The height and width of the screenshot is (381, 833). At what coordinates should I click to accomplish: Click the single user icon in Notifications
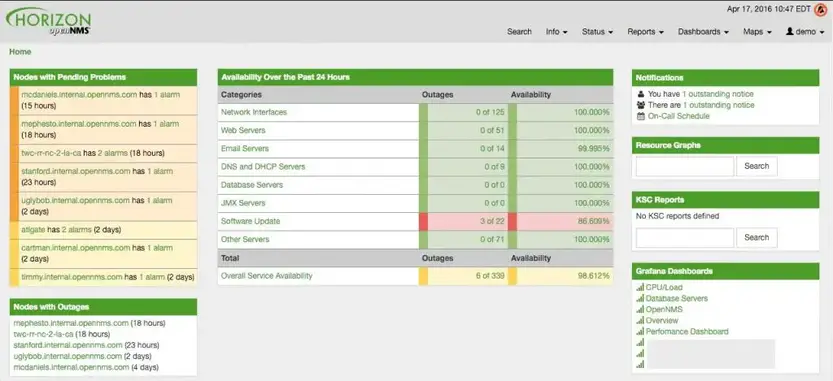coord(641,94)
